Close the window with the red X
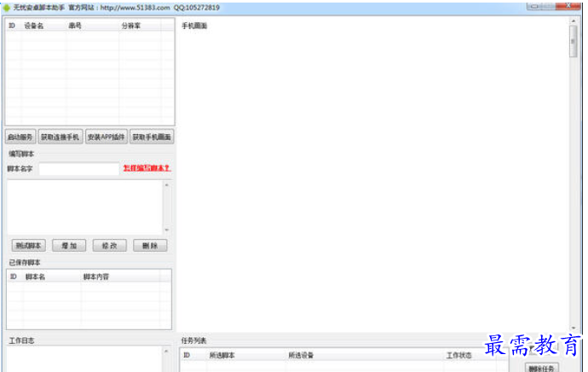 pos(569,6)
